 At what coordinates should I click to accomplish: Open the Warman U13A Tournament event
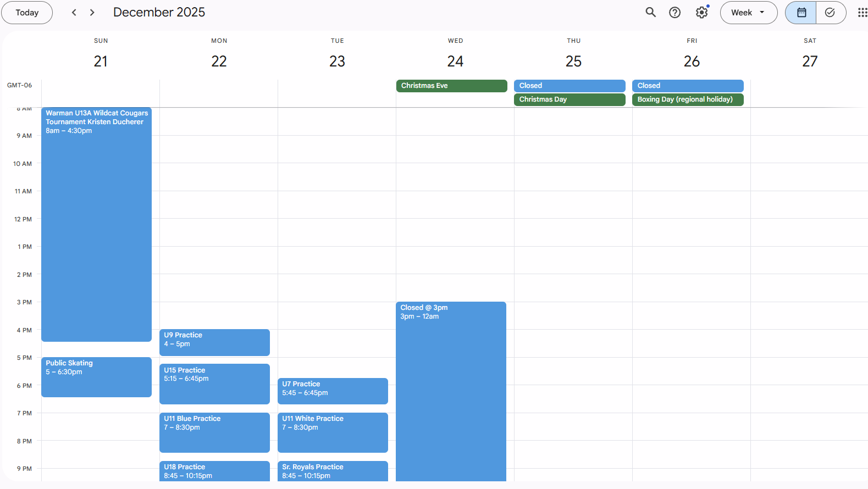point(96,220)
